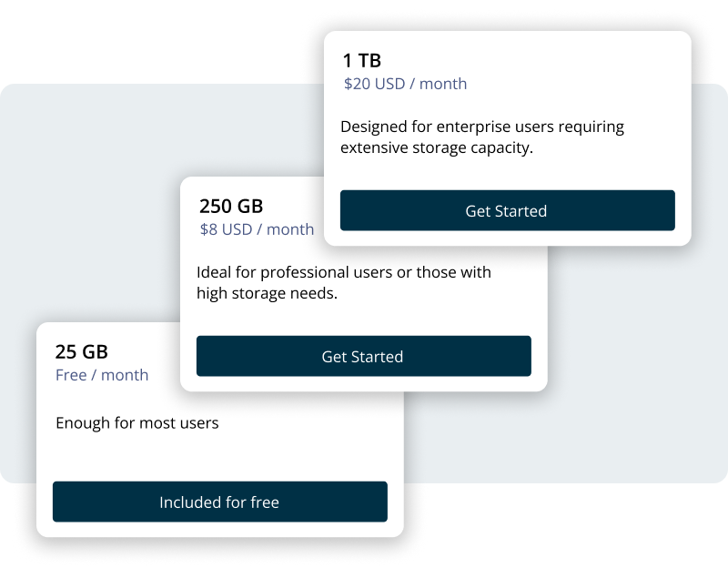This screenshot has width=728, height=568.
Task: Click blank area right of the 1 TB heading
Action: pos(546,61)
